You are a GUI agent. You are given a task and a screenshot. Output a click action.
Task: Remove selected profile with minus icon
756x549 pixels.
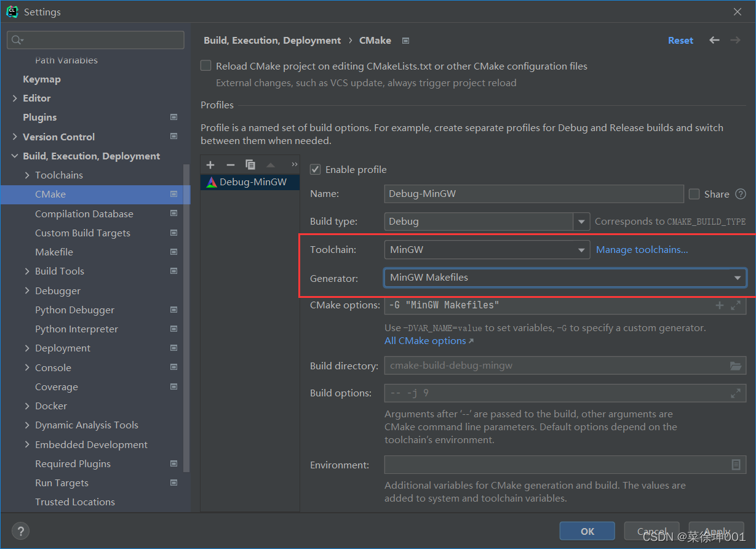(230, 164)
